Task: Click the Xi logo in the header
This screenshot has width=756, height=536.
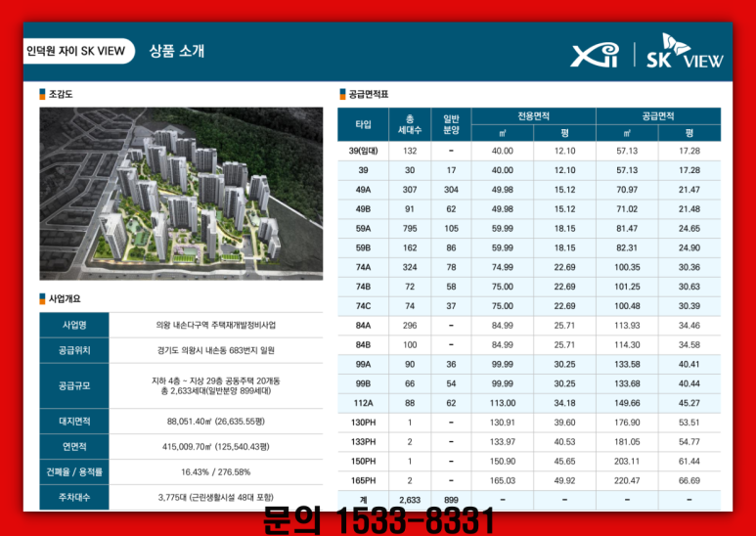Action: 595,55
